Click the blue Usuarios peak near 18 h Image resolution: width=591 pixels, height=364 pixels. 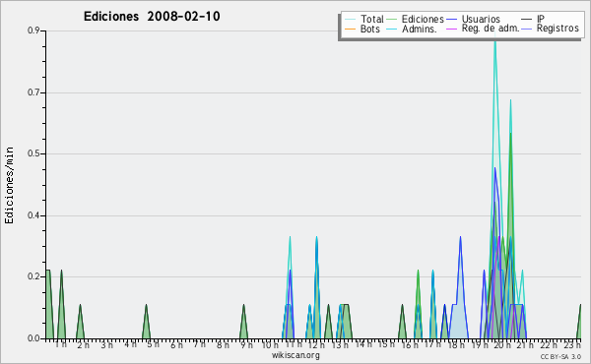460,238
